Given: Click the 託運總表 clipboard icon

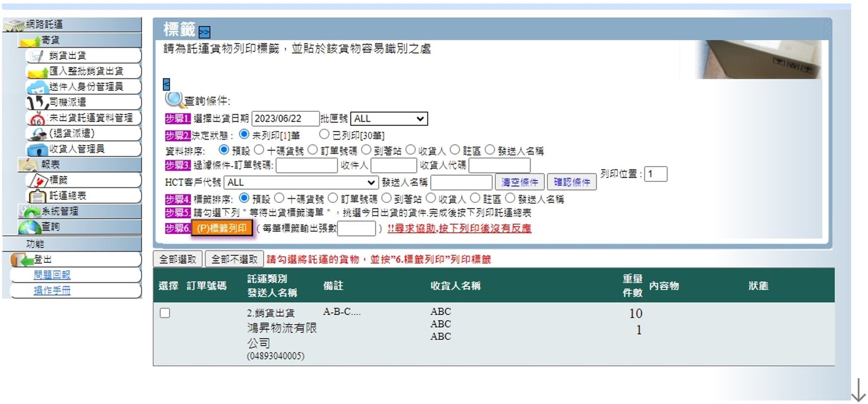Looking at the screenshot, I should [x=37, y=196].
